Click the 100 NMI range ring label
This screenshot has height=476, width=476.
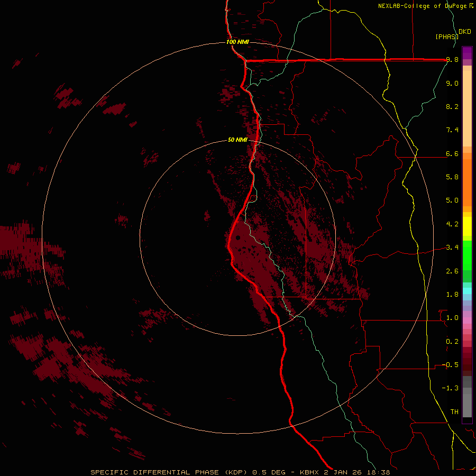[x=237, y=42]
